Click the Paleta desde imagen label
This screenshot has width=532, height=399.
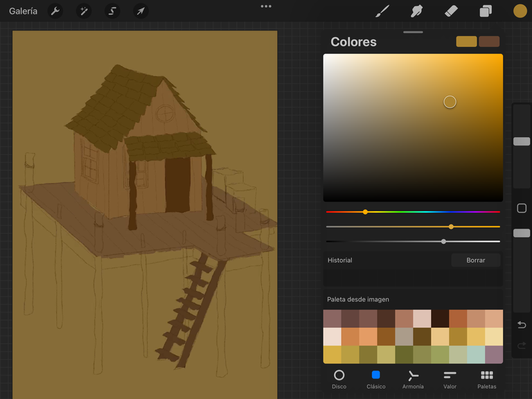click(x=358, y=299)
